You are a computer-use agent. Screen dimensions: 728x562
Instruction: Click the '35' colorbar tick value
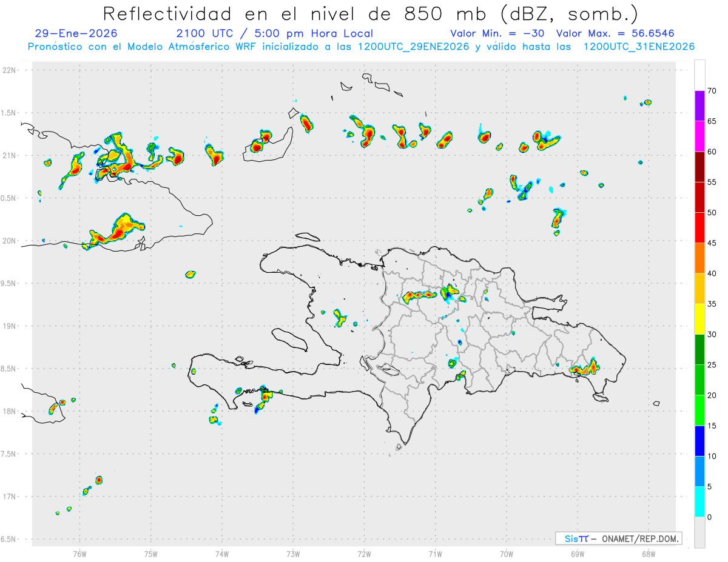[x=712, y=304]
